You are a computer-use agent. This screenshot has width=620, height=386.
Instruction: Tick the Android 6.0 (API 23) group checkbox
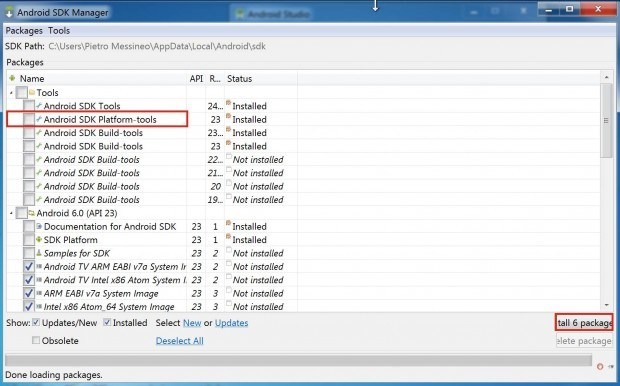(22, 213)
